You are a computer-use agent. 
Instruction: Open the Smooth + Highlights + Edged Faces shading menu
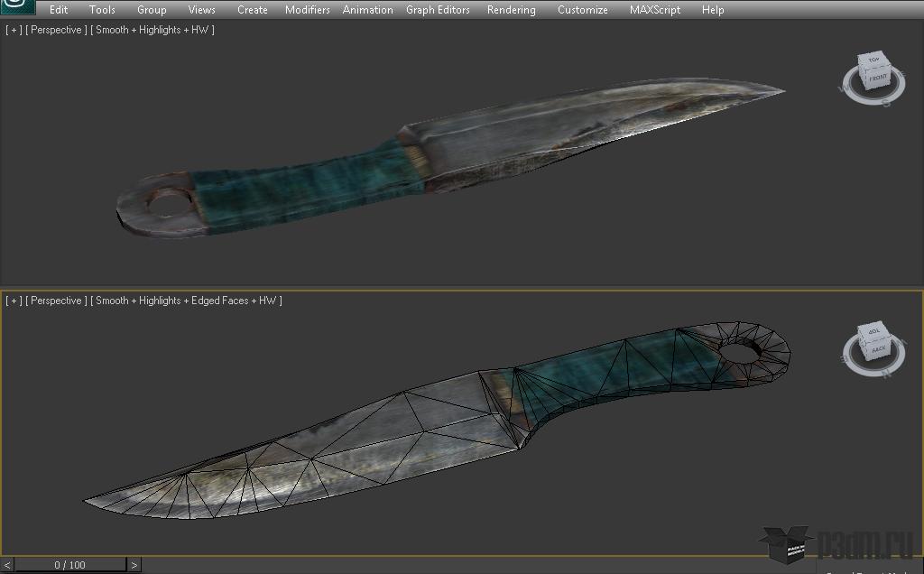point(186,301)
